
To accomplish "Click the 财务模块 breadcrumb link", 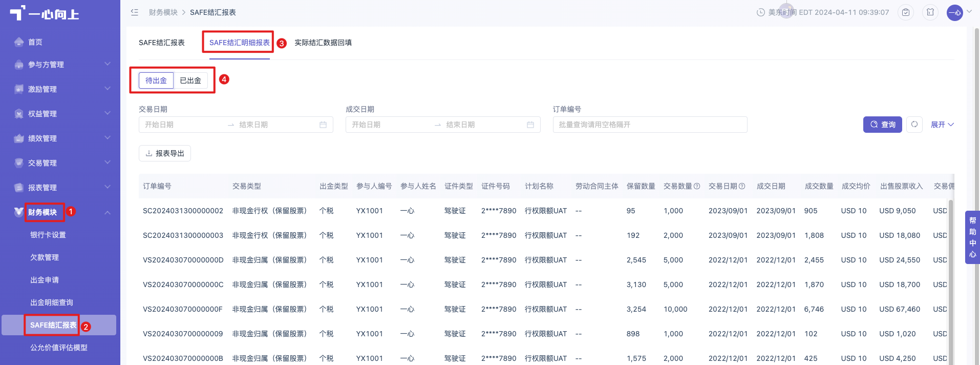I will coord(163,12).
